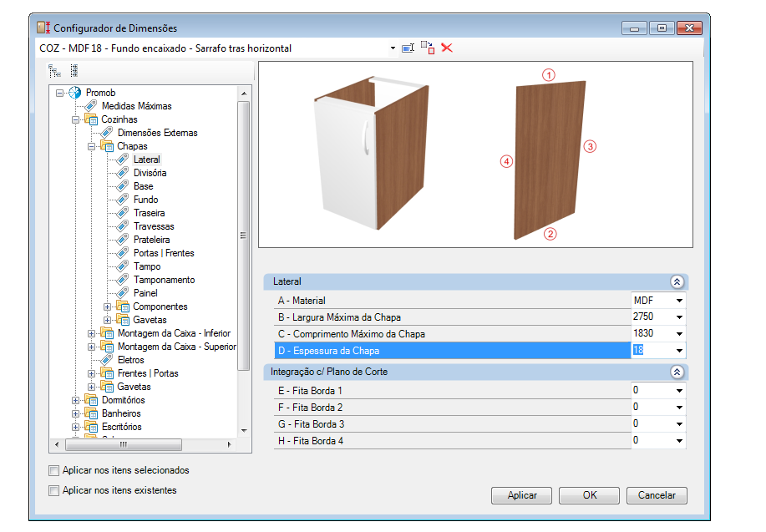Select the Lateral tree item

point(146,160)
